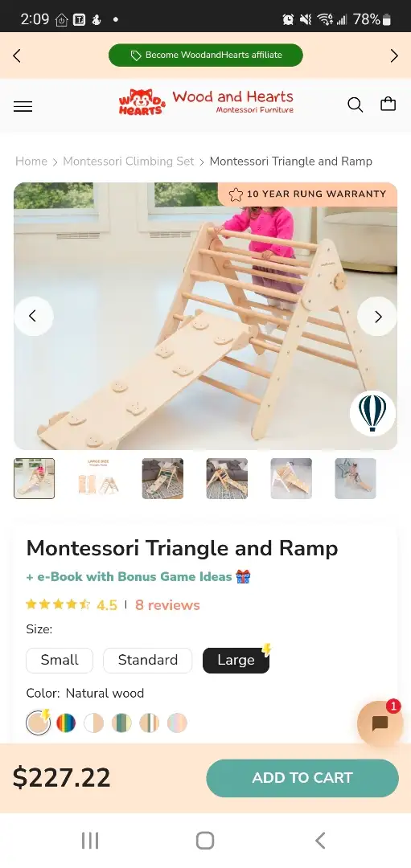Go to Android home button
Viewport: 411px width, 868px height.
(x=205, y=841)
